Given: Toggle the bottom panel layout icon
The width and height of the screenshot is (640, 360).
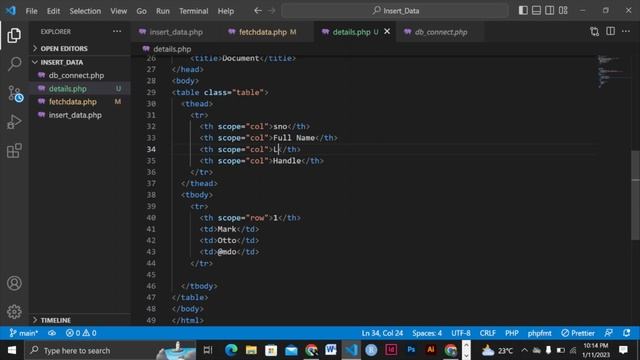Looking at the screenshot, I should [536, 11].
